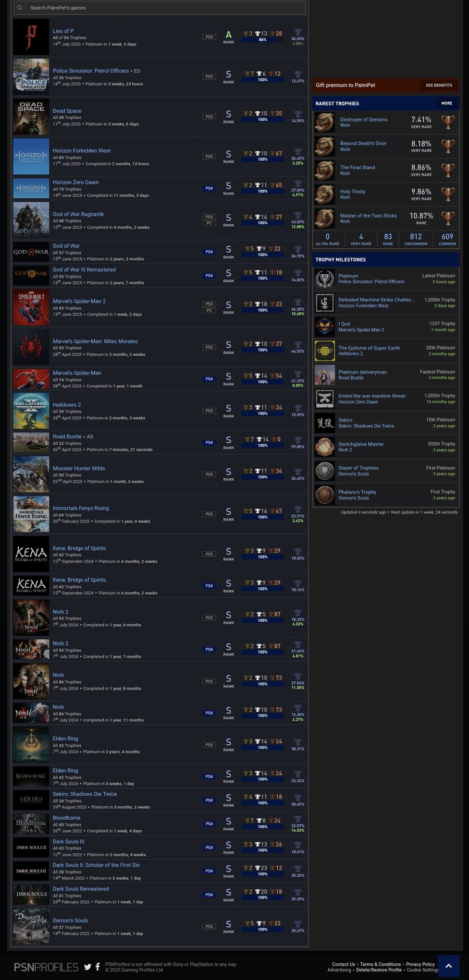Click The Epitome of Super Earth icon
This screenshot has width=469, height=980.
click(x=325, y=350)
